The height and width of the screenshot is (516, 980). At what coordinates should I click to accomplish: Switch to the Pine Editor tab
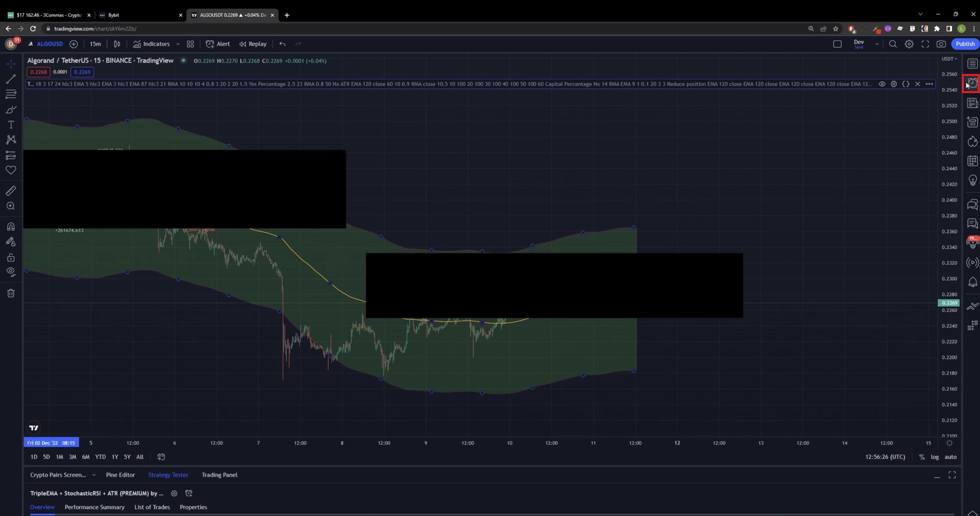point(120,475)
